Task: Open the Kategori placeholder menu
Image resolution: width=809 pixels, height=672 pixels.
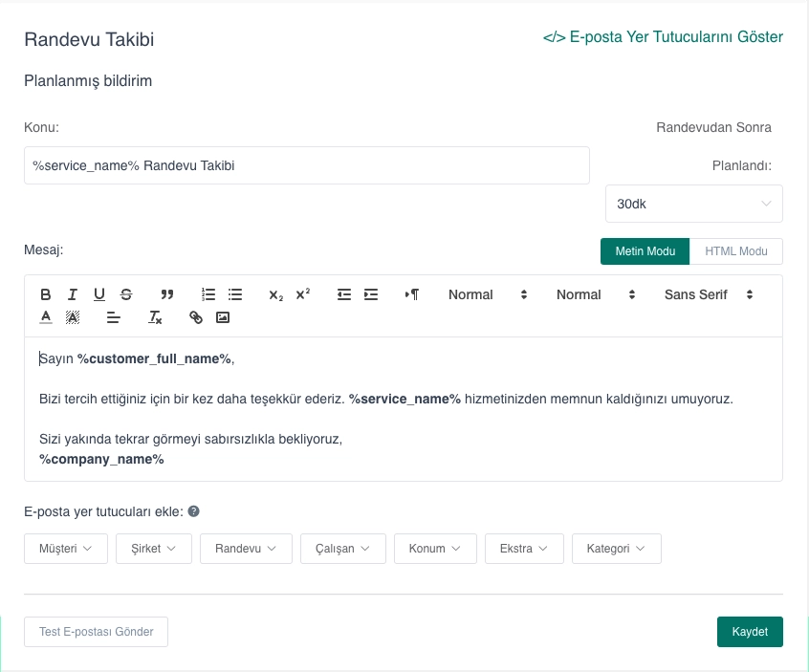Action: (616, 549)
